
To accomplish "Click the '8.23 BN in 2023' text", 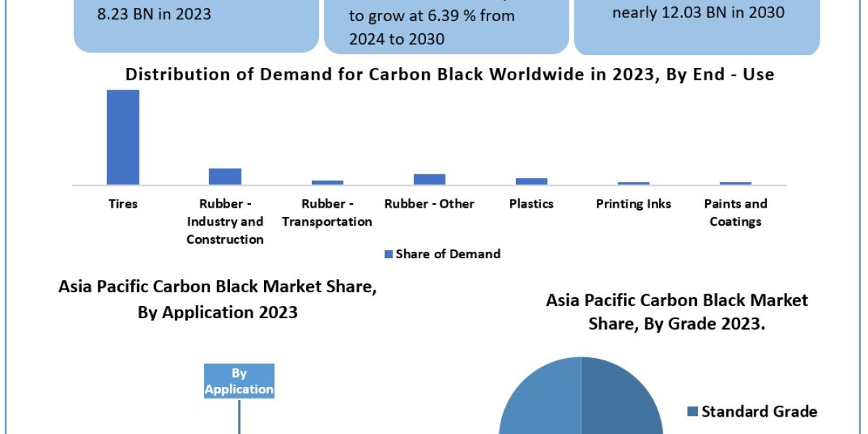I will (x=154, y=14).
